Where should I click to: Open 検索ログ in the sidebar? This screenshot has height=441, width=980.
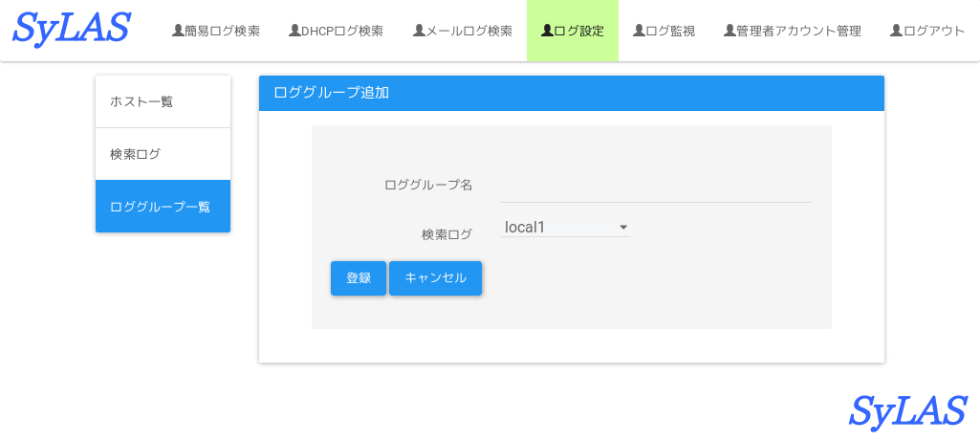[163, 154]
